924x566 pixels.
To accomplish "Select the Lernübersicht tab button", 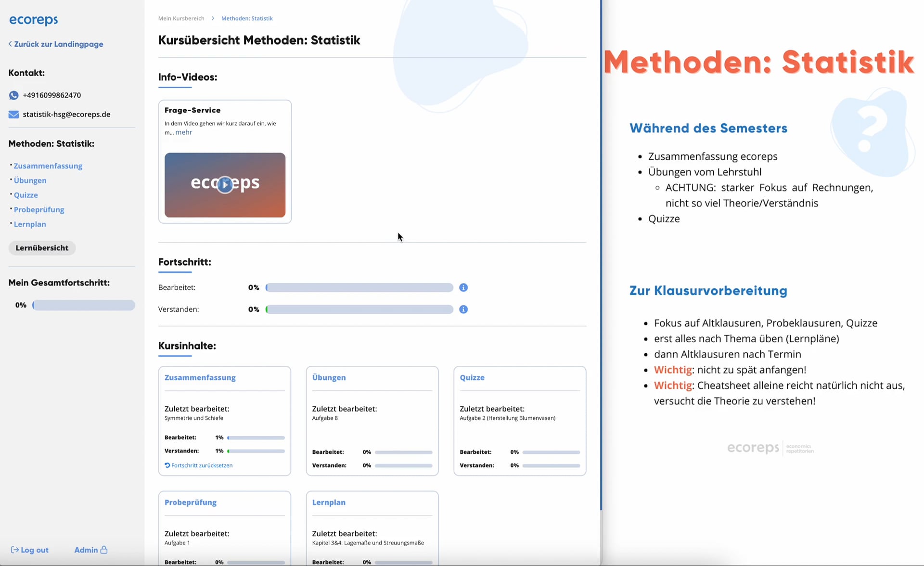I will 41,247.
